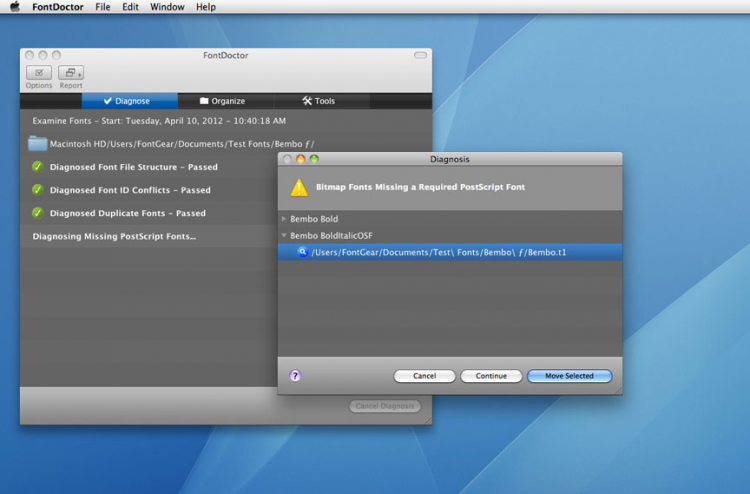Click the Diagnosis window title bar
The height and width of the screenshot is (494, 750).
click(450, 159)
